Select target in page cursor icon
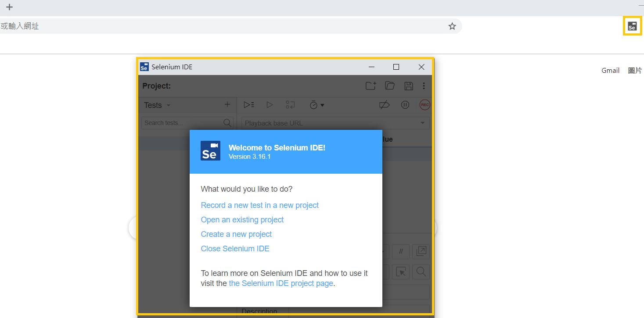Screen dimensions: 644x318 (x=401, y=272)
